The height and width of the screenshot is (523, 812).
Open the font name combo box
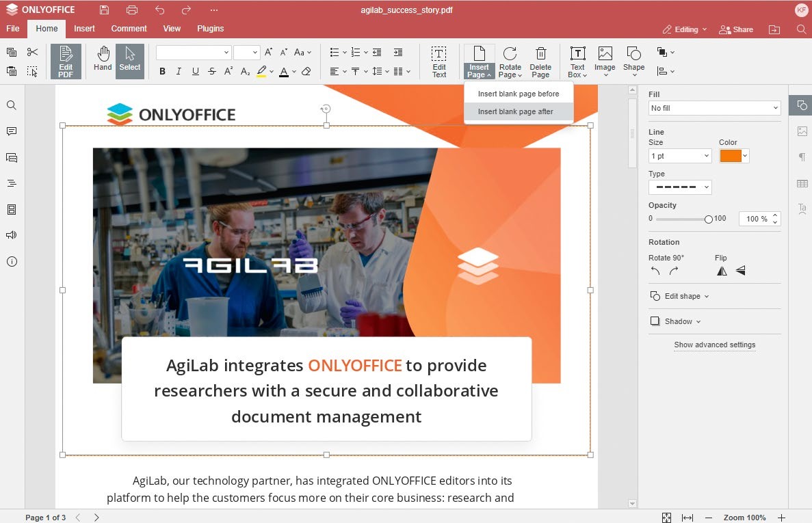pos(194,52)
